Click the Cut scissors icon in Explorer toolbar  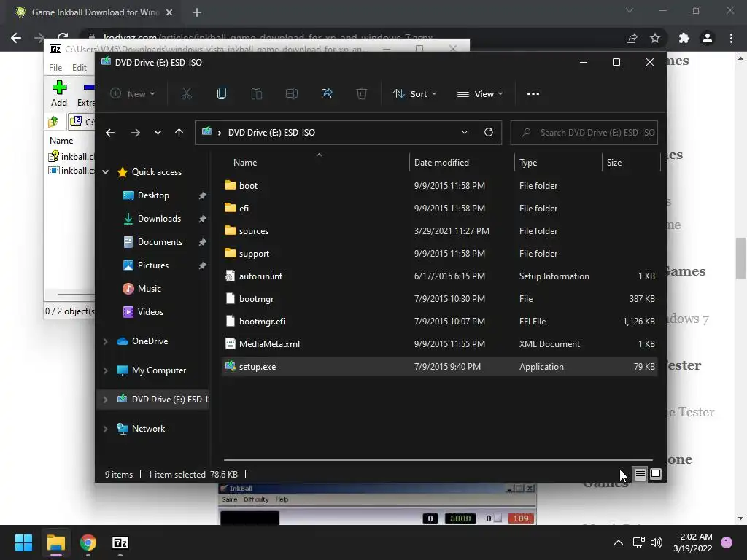pyautogui.click(x=187, y=94)
